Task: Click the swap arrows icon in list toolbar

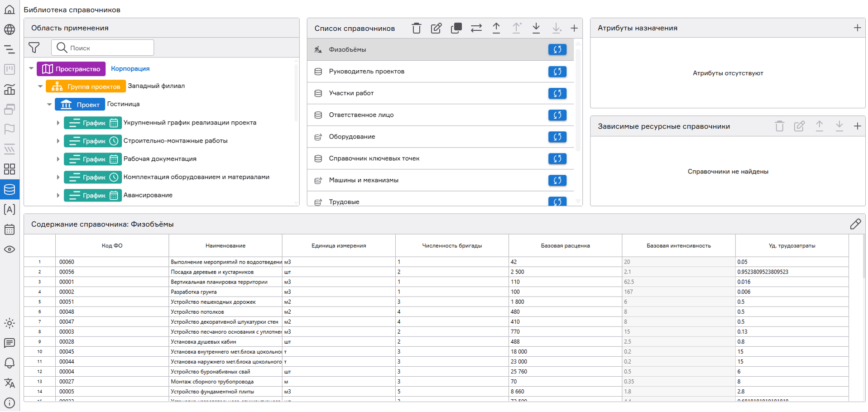Action: point(476,28)
